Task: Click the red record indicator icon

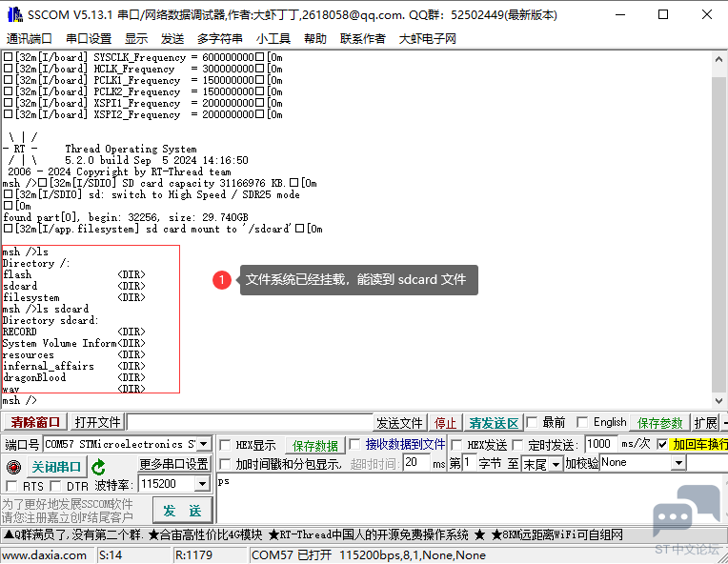Action: click(14, 467)
